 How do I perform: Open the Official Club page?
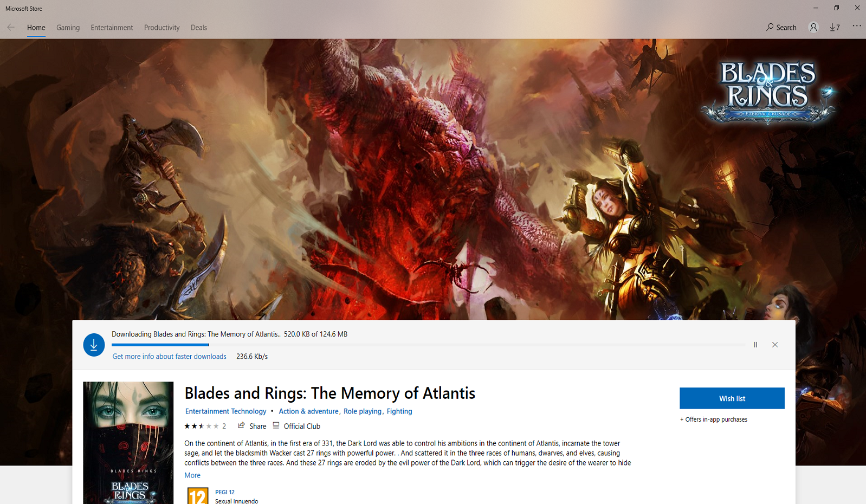point(296,426)
